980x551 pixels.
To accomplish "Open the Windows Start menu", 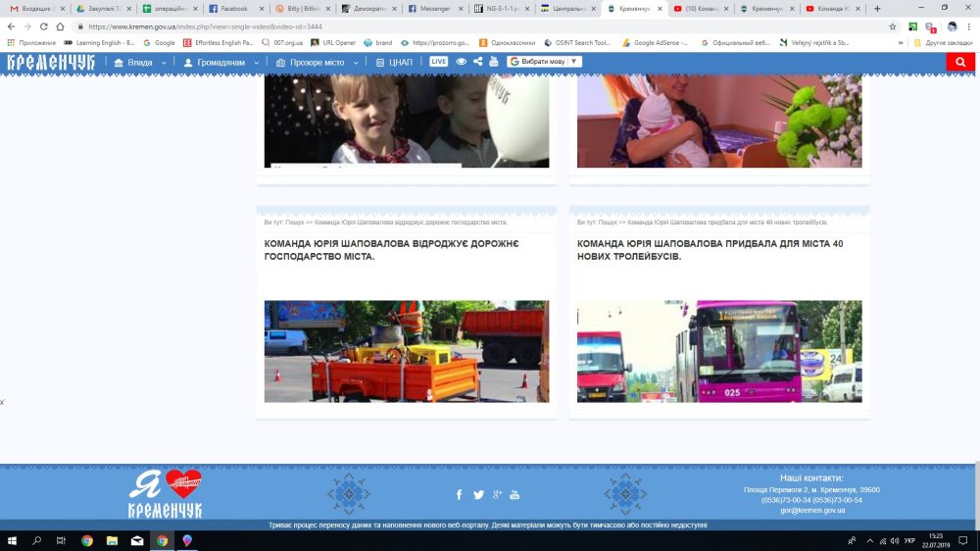I will (x=13, y=540).
